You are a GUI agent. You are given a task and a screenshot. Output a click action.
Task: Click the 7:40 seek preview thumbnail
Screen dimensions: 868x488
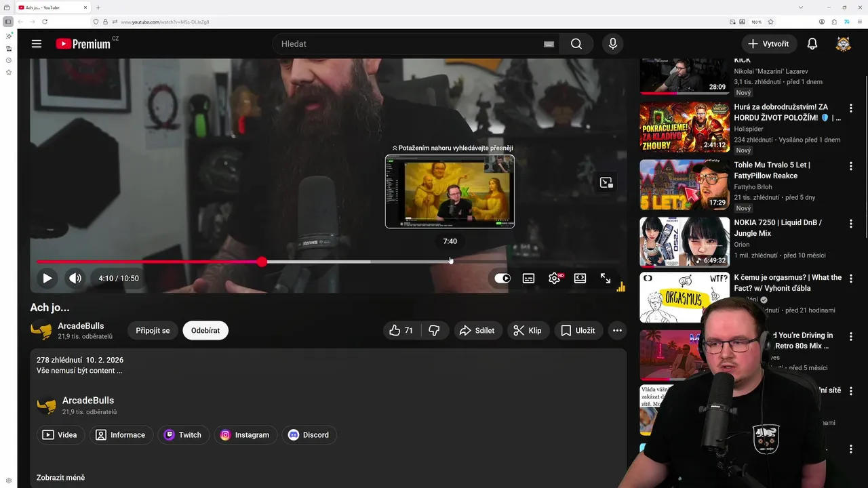coord(450,192)
